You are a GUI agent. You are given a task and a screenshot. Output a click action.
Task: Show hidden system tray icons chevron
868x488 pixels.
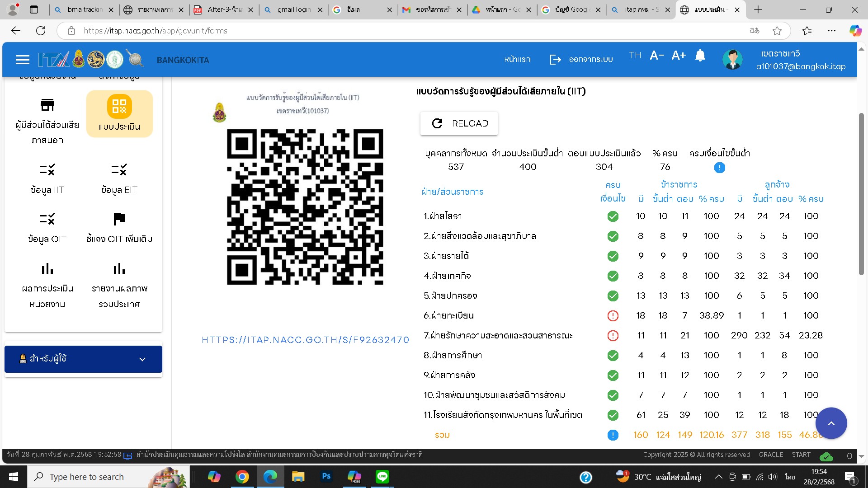718,477
